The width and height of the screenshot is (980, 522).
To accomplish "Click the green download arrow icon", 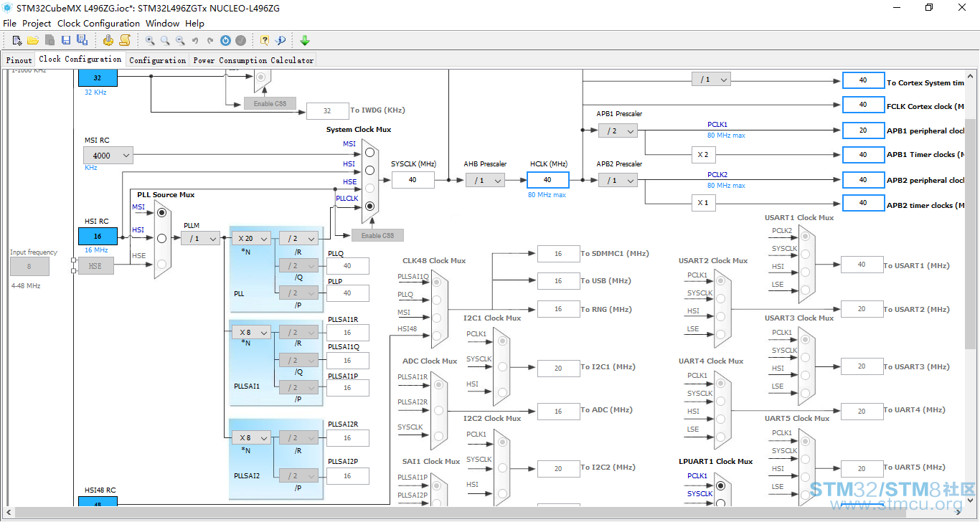I will coord(305,41).
